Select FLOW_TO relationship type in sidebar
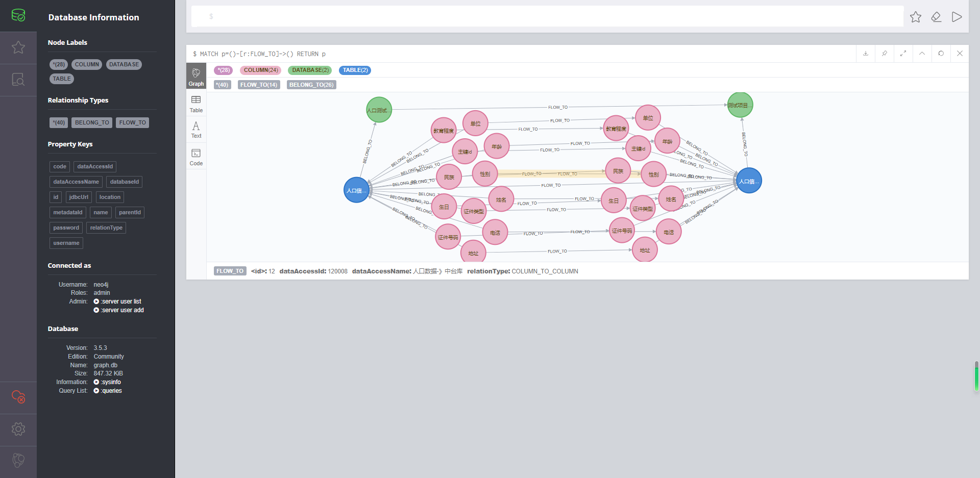 click(132, 122)
